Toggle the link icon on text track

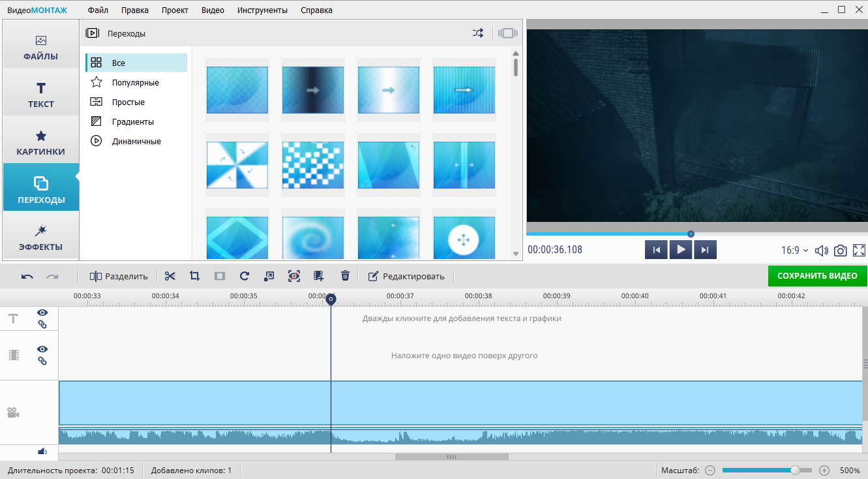42,324
